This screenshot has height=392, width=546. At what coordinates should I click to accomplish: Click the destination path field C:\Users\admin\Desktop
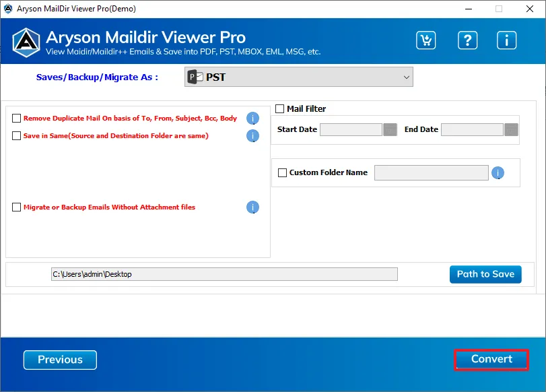pyautogui.click(x=224, y=274)
